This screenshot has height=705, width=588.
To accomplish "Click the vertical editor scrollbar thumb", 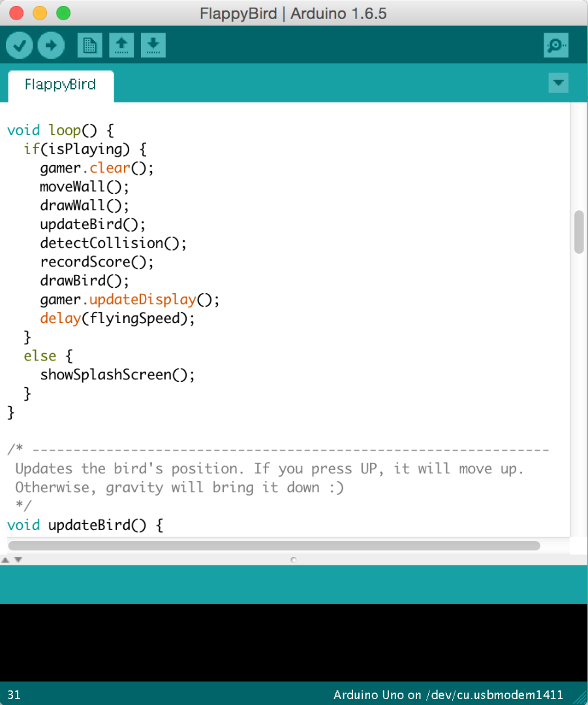I will coord(579,232).
